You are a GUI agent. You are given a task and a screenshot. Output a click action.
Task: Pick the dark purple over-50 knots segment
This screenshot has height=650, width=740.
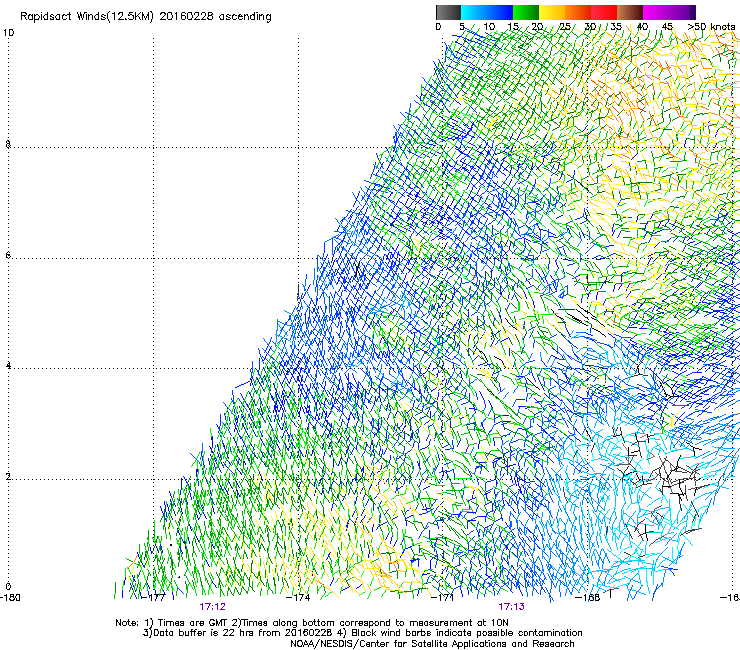tap(693, 12)
